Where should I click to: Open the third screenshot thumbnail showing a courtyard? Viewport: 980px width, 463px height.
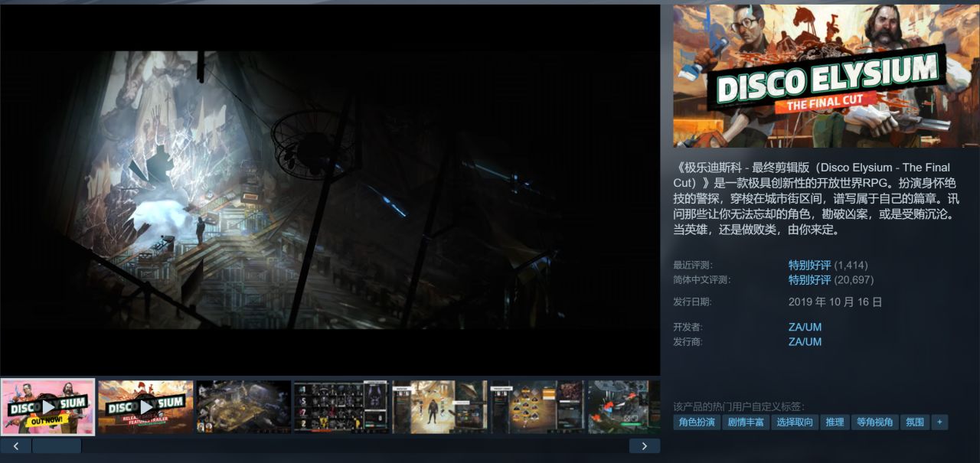point(243,407)
